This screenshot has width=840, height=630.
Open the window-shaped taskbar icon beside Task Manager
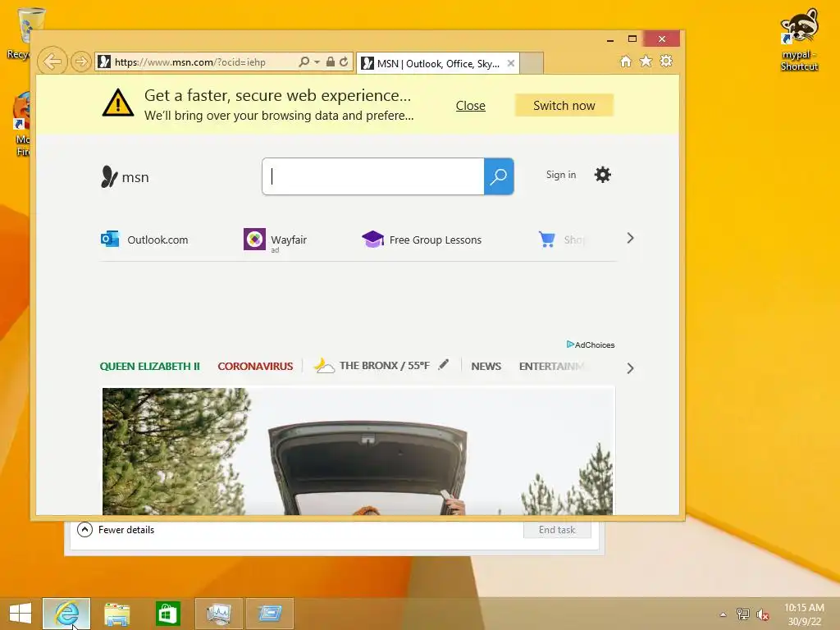coord(269,614)
